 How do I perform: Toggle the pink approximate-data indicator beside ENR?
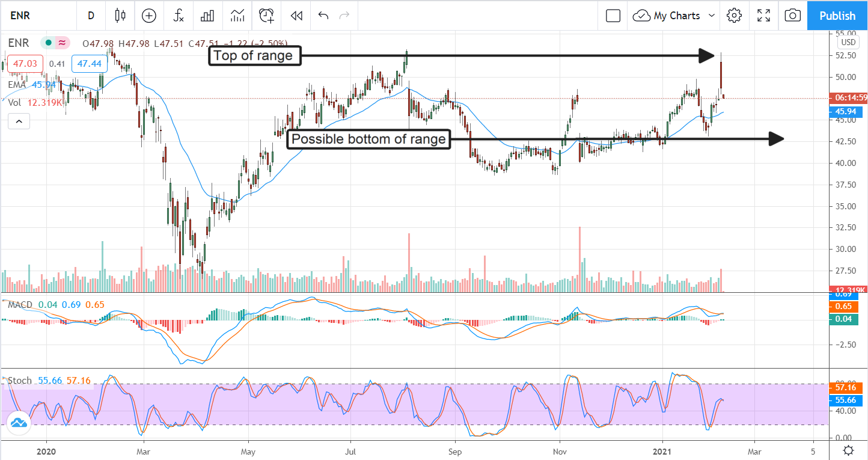[x=61, y=43]
